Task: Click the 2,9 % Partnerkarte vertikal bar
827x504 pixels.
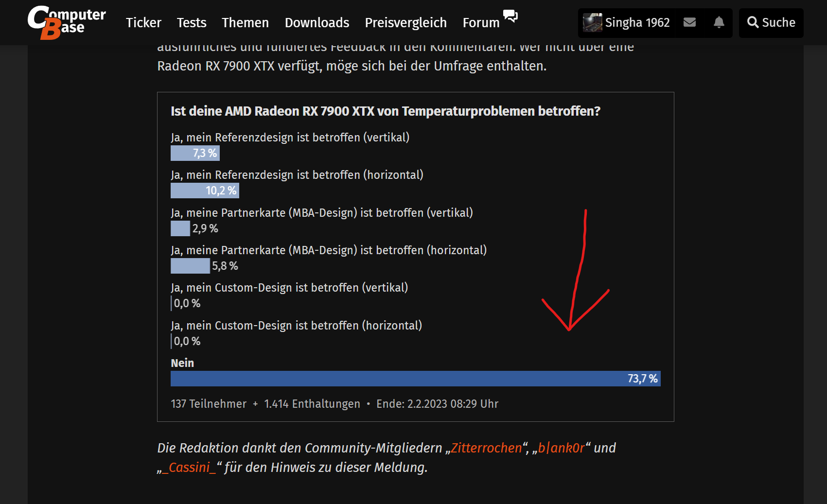Action: point(180,228)
